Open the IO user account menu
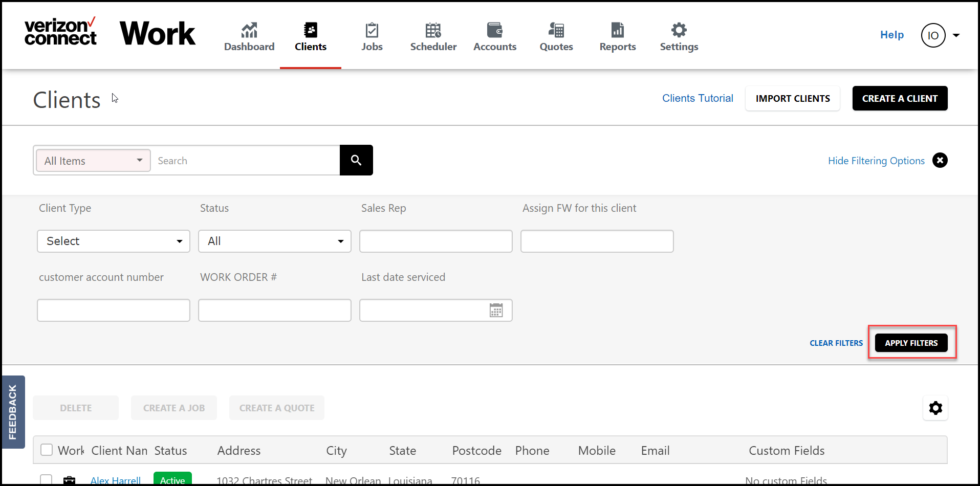 pyautogui.click(x=940, y=35)
